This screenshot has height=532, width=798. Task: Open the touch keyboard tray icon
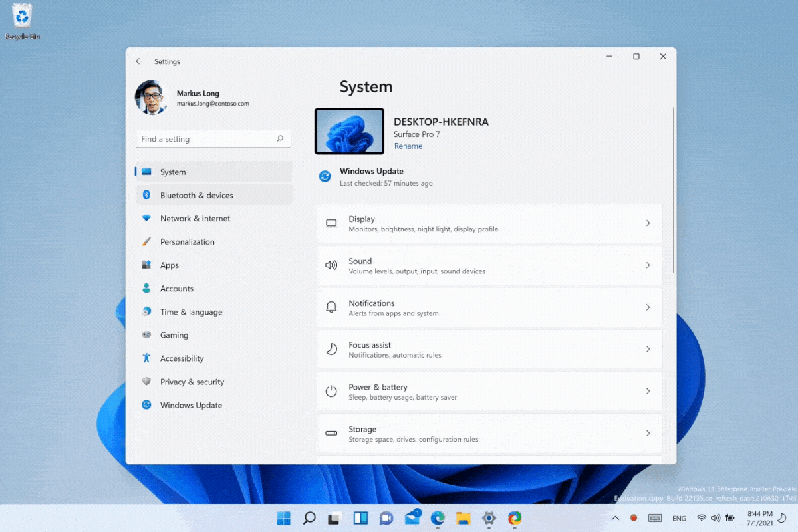(x=654, y=518)
